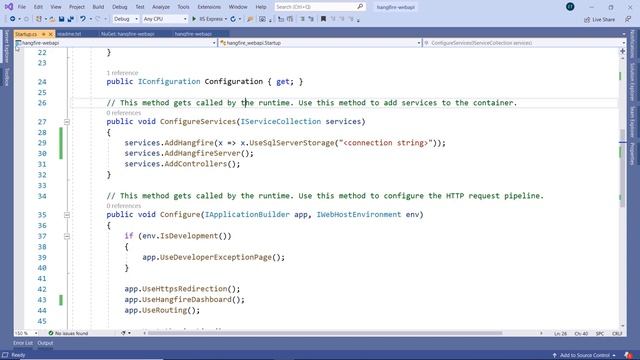
Task: Click the comment selection toolbar icon
Action: pos(302,19)
